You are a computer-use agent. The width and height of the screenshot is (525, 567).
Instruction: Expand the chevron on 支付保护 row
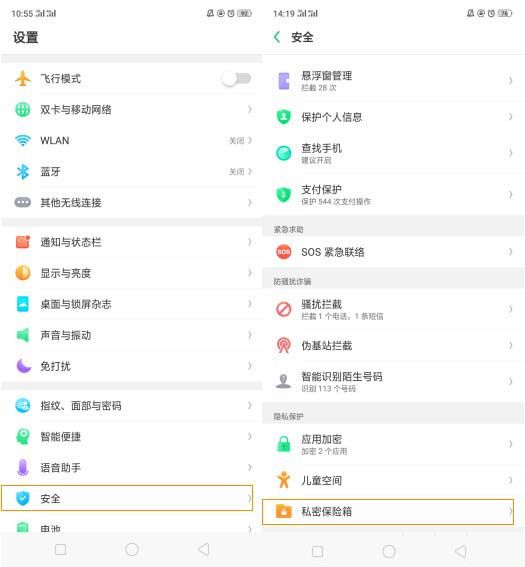(x=510, y=195)
